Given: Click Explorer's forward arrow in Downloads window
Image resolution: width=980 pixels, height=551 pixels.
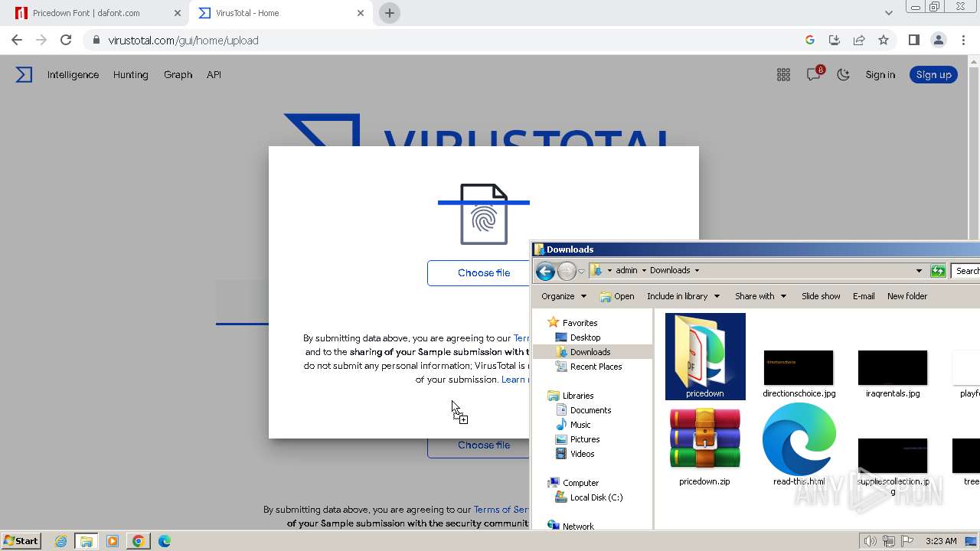Looking at the screenshot, I should tap(567, 271).
